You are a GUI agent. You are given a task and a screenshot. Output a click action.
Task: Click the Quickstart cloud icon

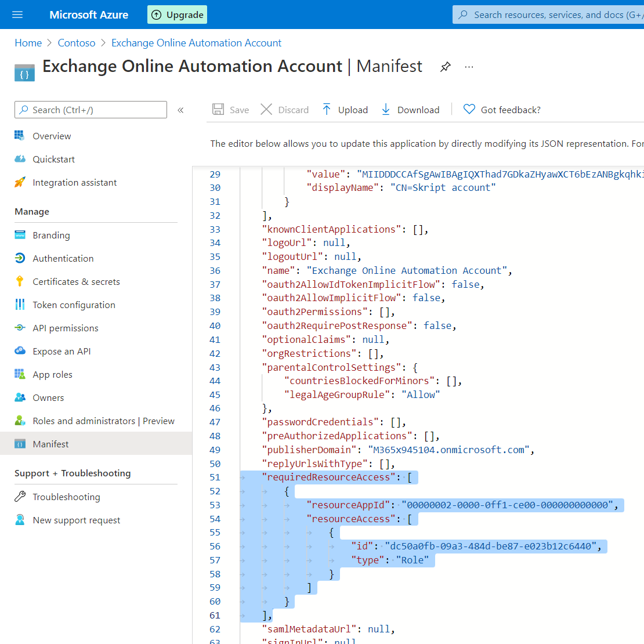(20, 159)
